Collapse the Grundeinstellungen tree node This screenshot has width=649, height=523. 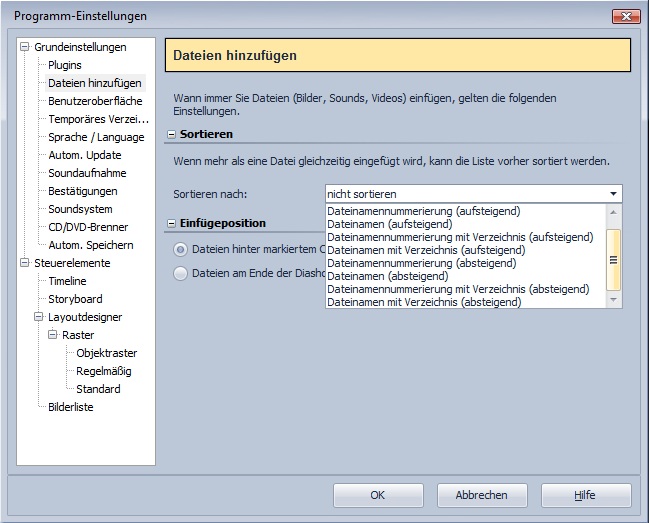[x=25, y=47]
